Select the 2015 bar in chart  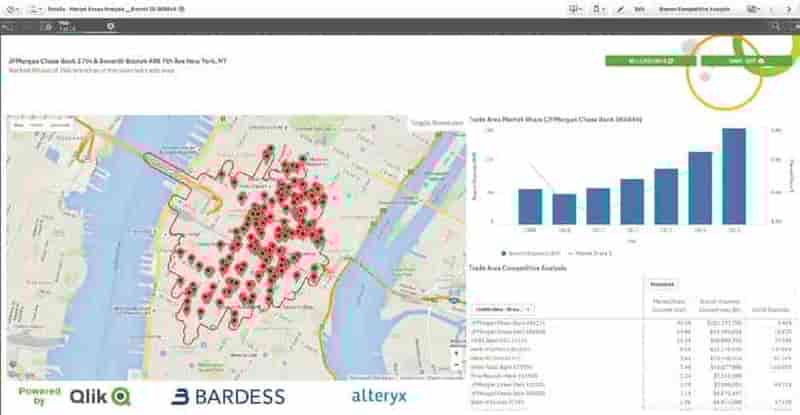tap(734, 176)
